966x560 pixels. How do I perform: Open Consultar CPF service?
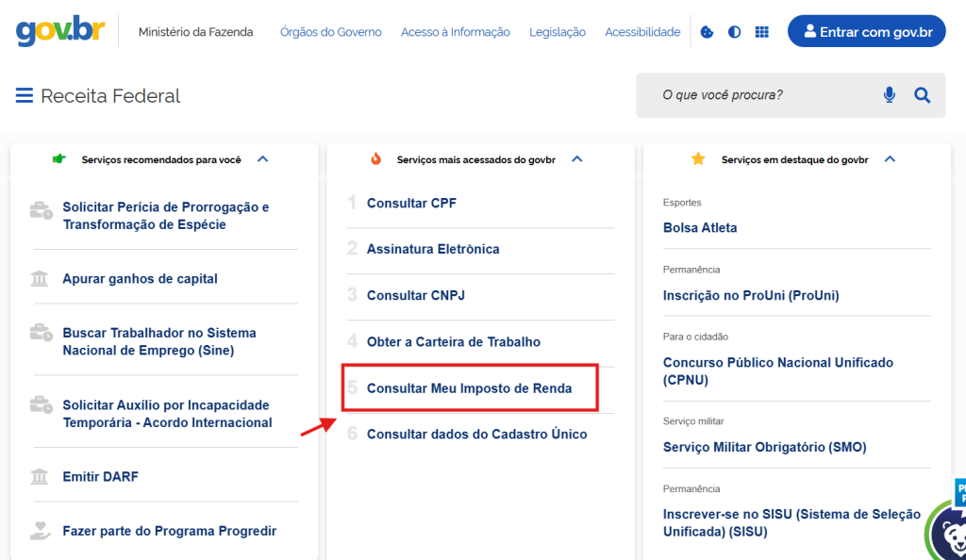coord(411,203)
